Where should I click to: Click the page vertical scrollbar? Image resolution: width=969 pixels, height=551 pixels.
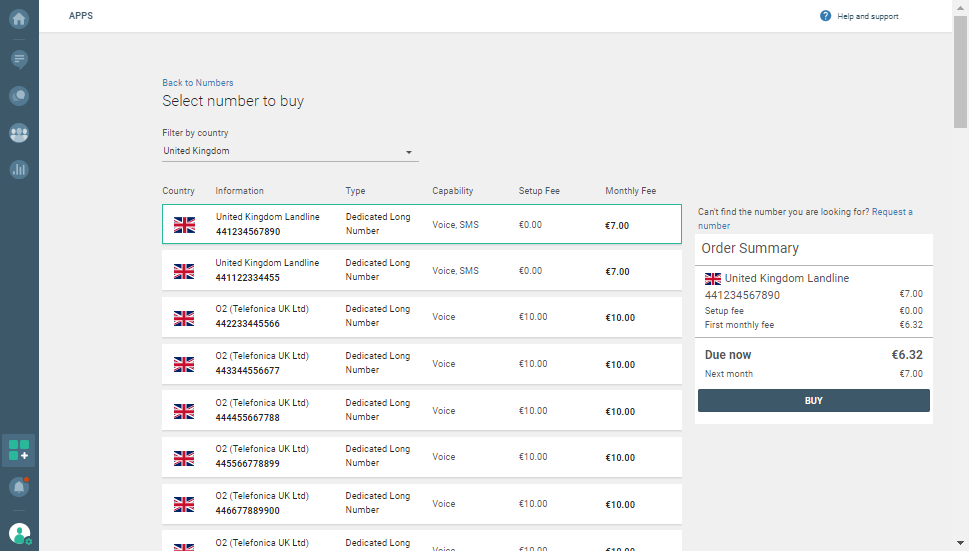[960, 80]
